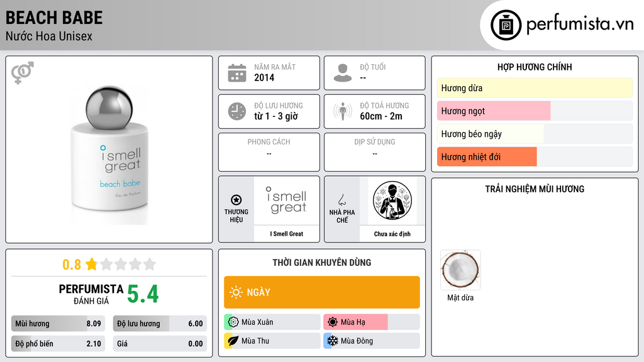Click the Mùa Thu leaf icon
This screenshot has height=362, width=644.
click(x=233, y=341)
